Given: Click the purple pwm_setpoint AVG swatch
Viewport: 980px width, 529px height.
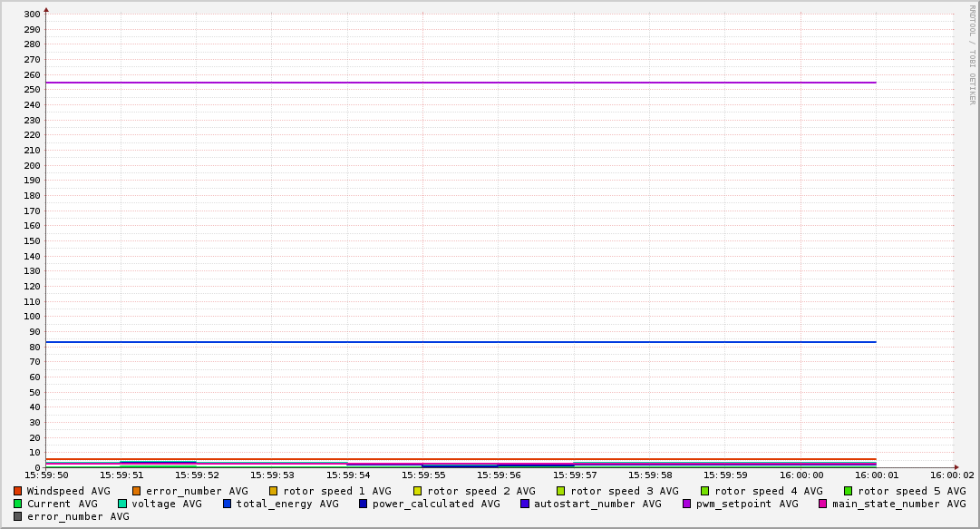Looking at the screenshot, I should pyautogui.click(x=687, y=504).
